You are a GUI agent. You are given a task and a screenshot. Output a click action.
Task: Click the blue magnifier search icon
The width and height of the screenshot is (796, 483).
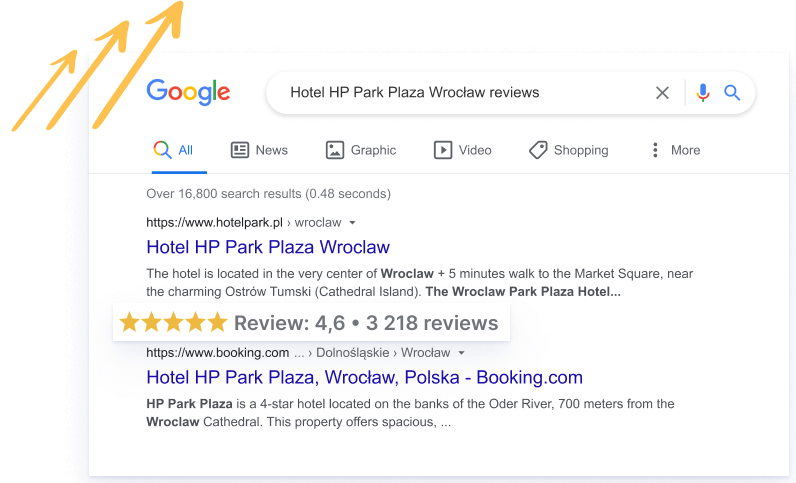coord(732,92)
